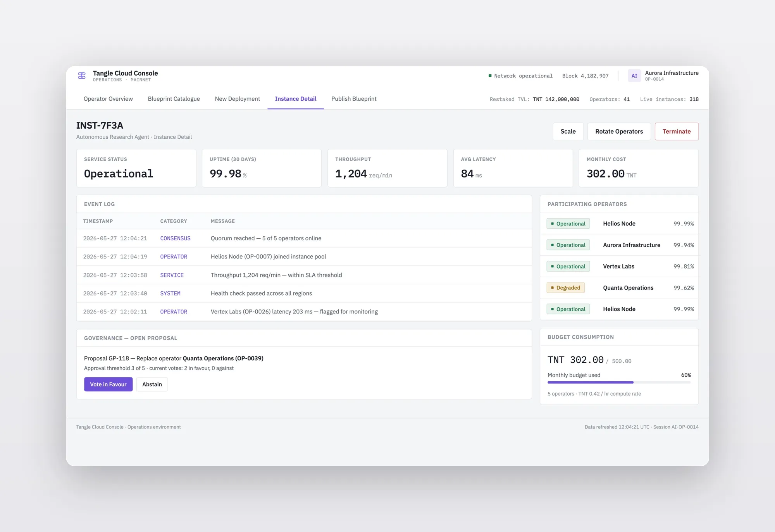
Task: Click the Service Status Operational card
Action: (136, 168)
